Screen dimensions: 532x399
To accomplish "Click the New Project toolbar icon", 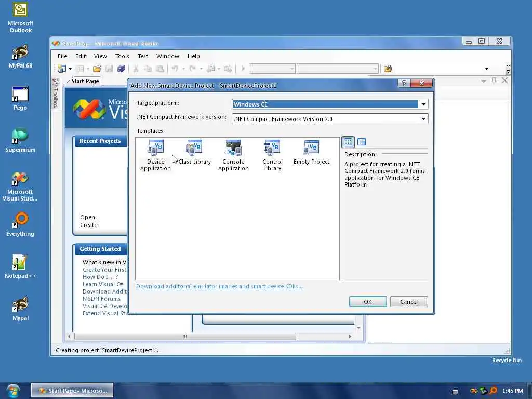I will [62, 69].
